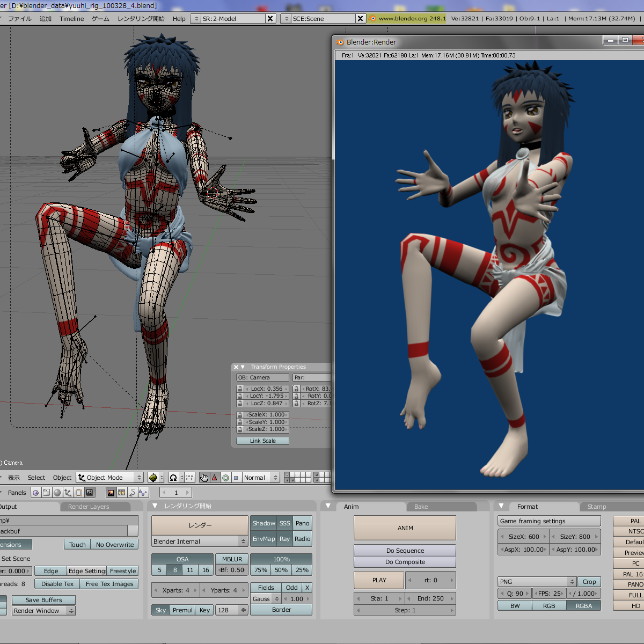Toggle the RotX lock icon
This screenshot has height=644, width=644.
tap(296, 389)
